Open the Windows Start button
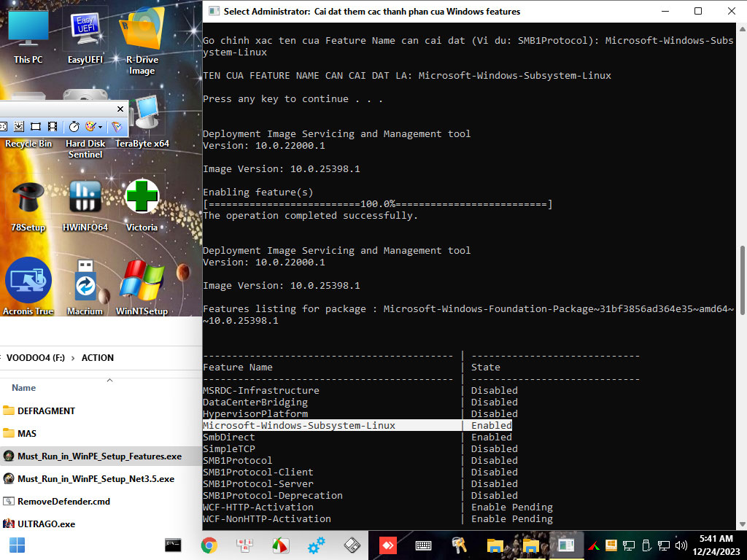 18,545
